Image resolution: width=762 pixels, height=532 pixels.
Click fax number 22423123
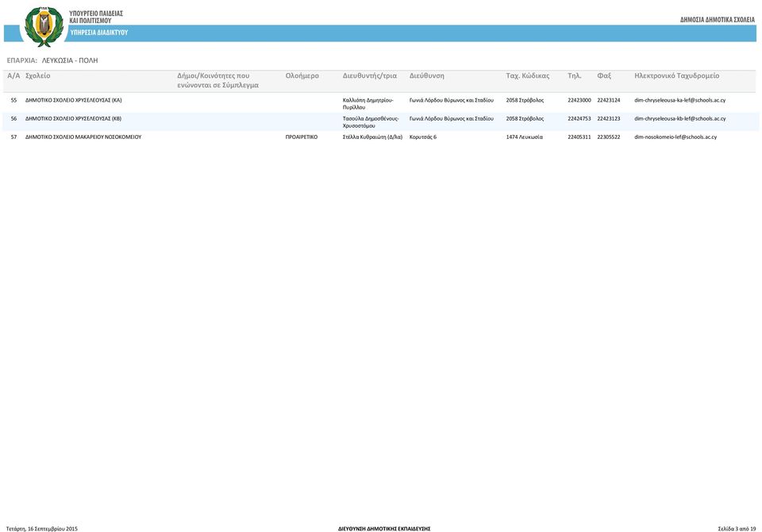pyautogui.click(x=609, y=118)
